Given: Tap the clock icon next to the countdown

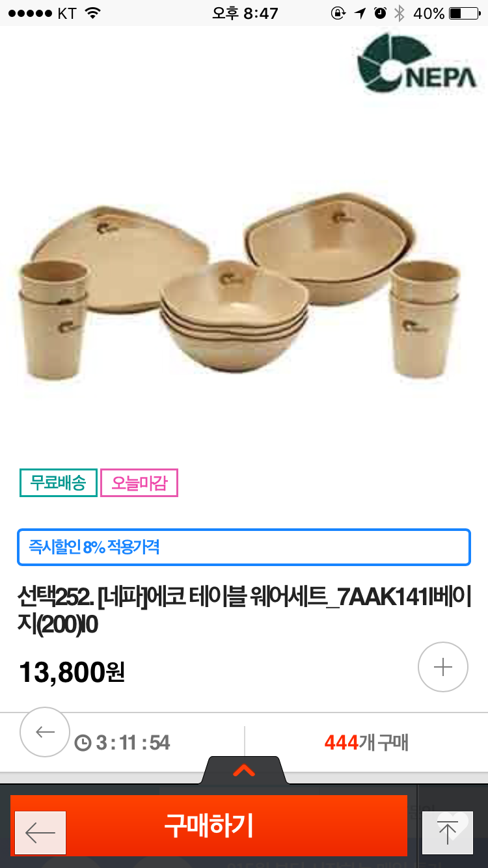Looking at the screenshot, I should click(83, 742).
